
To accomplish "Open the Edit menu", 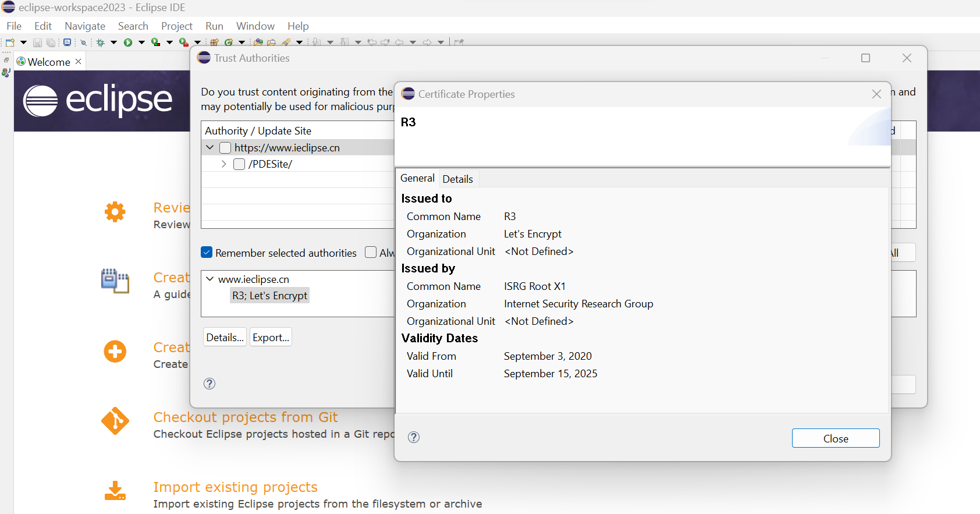I will (43, 26).
